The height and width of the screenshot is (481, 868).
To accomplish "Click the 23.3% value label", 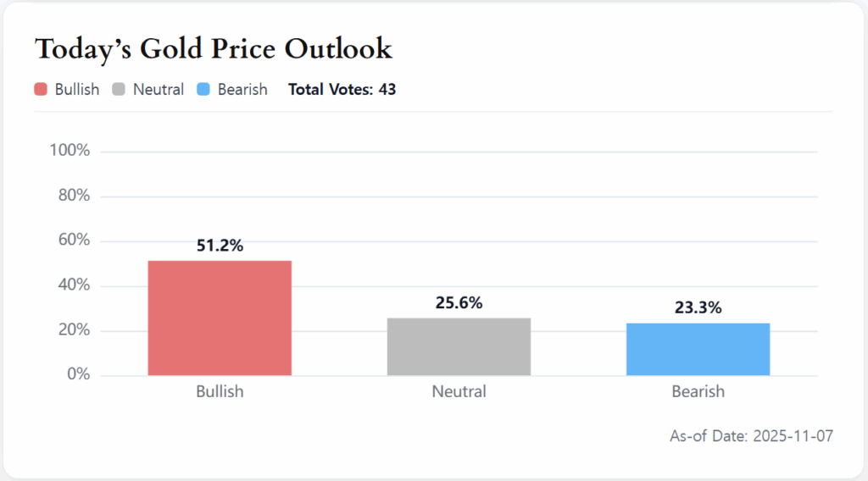I will (x=698, y=308).
